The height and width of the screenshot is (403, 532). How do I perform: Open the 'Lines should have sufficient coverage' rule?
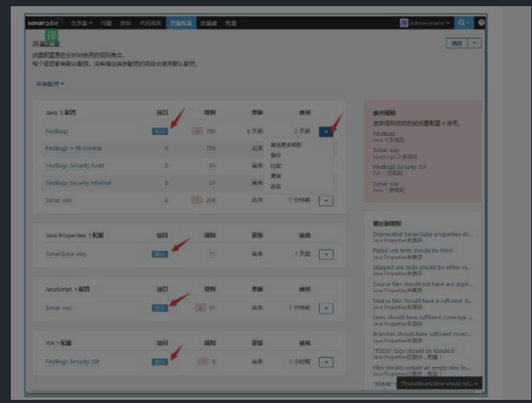422,317
